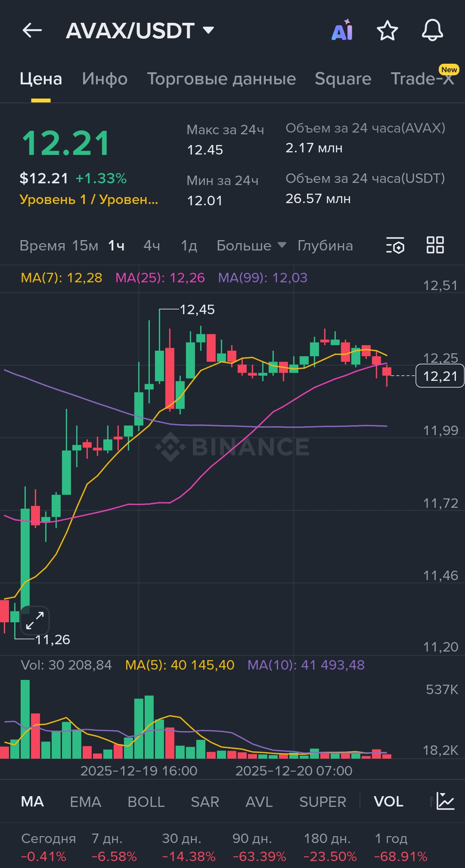Viewport: 465px width, 868px height.
Task: Open the grid layout icon
Action: point(435,245)
